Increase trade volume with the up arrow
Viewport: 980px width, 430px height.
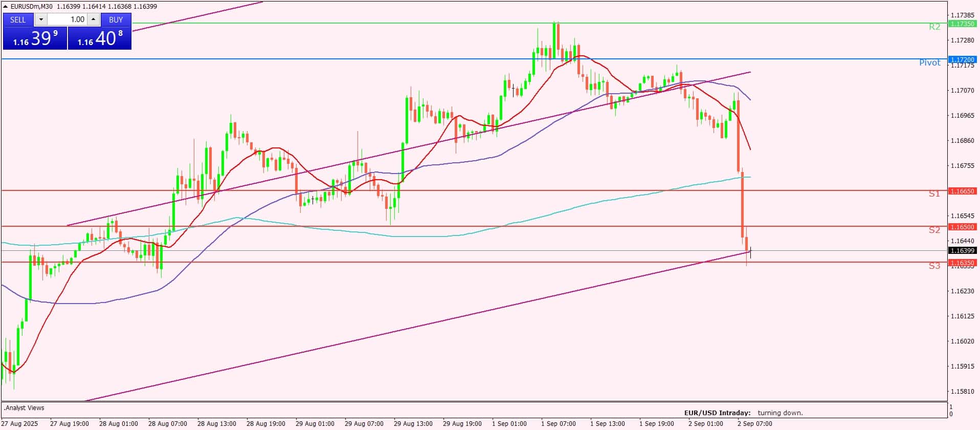[93, 19]
